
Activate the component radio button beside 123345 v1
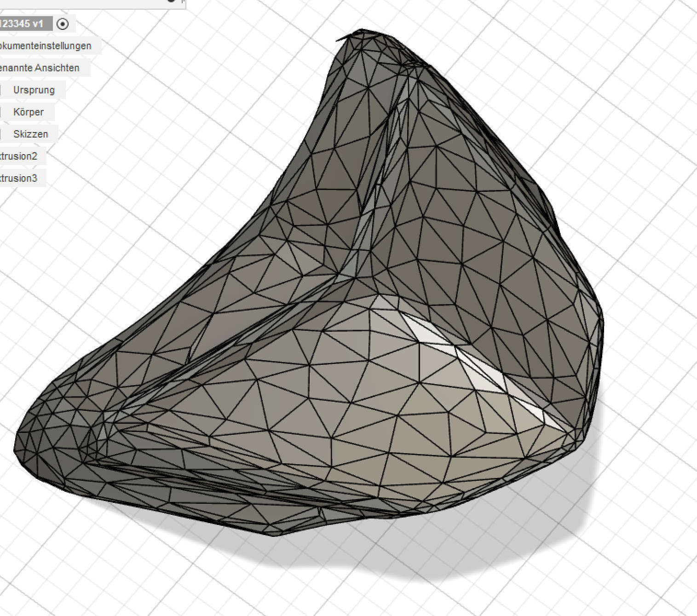(x=63, y=24)
